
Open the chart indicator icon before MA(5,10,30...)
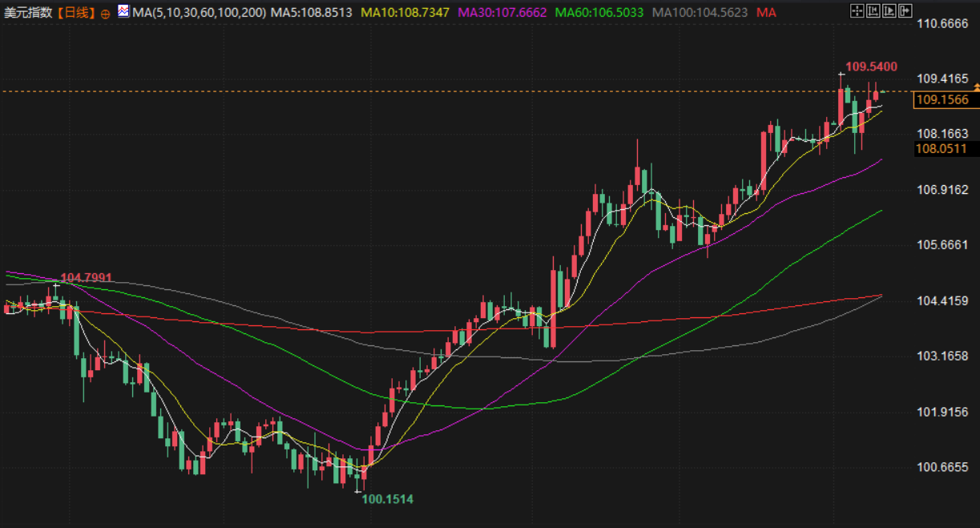click(123, 12)
